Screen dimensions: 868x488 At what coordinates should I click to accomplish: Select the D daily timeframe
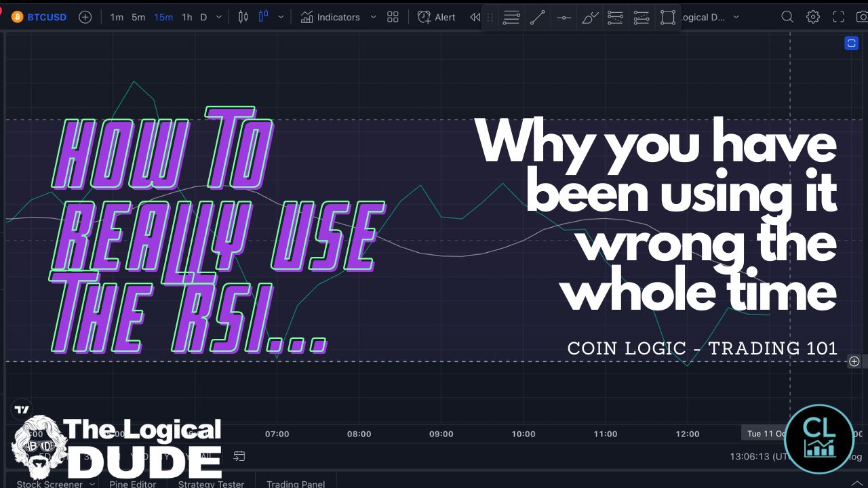[203, 17]
